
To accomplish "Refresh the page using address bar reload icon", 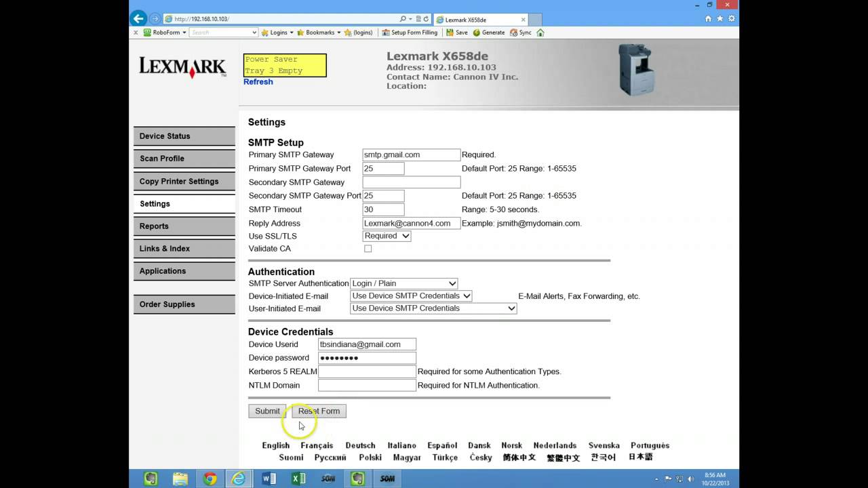I will point(426,19).
